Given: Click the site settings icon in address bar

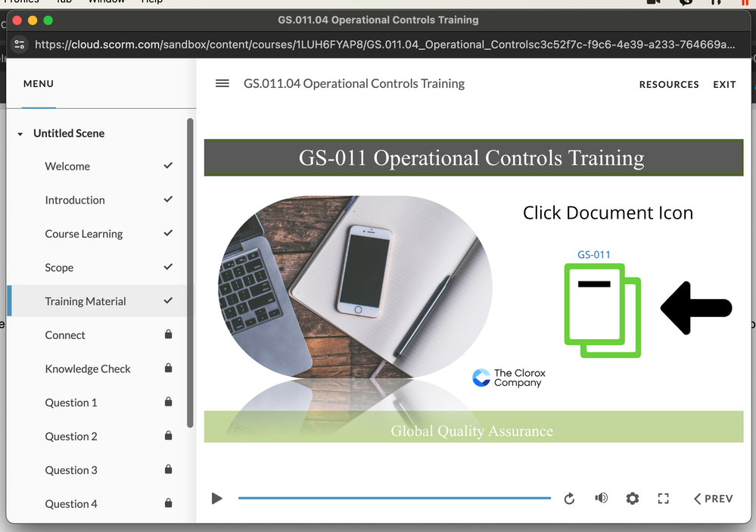Looking at the screenshot, I should pos(19,45).
